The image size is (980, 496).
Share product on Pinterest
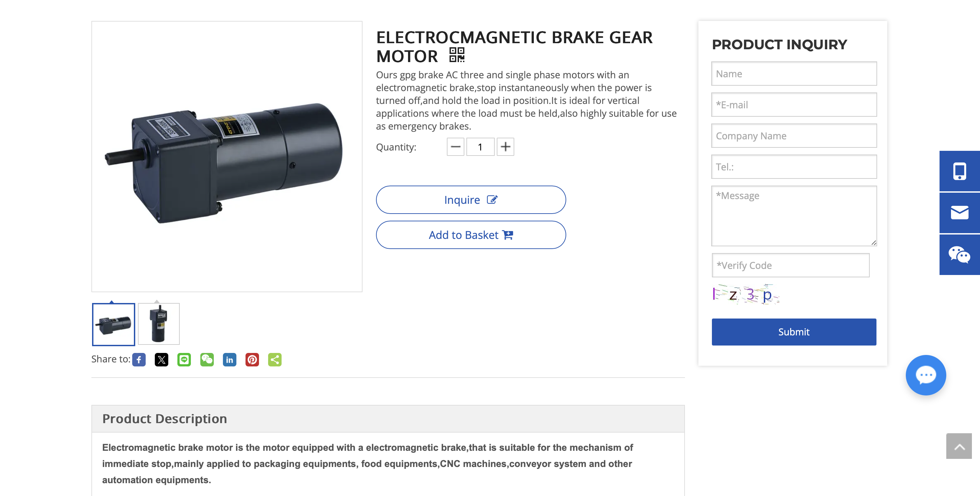click(252, 360)
